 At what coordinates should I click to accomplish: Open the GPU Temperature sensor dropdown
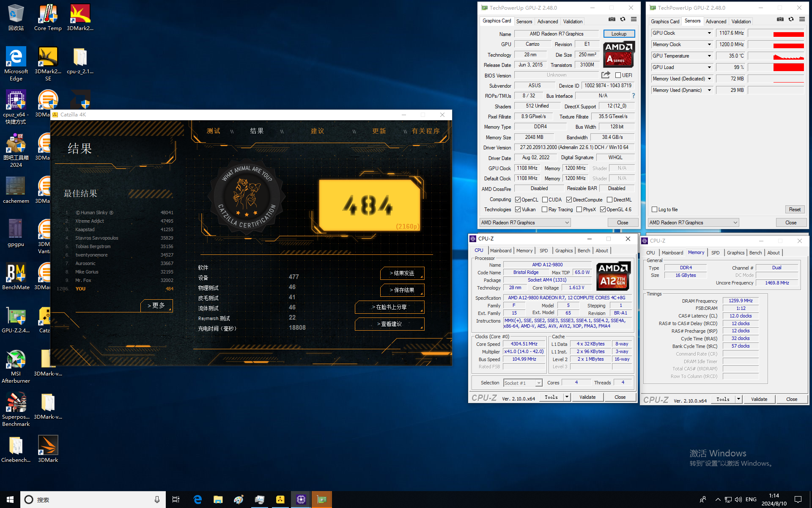click(709, 56)
